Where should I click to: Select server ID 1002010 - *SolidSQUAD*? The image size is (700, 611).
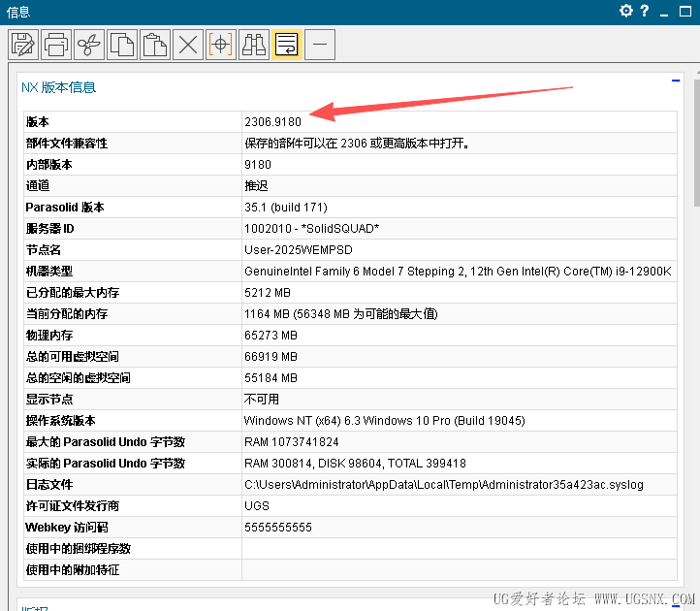311,229
